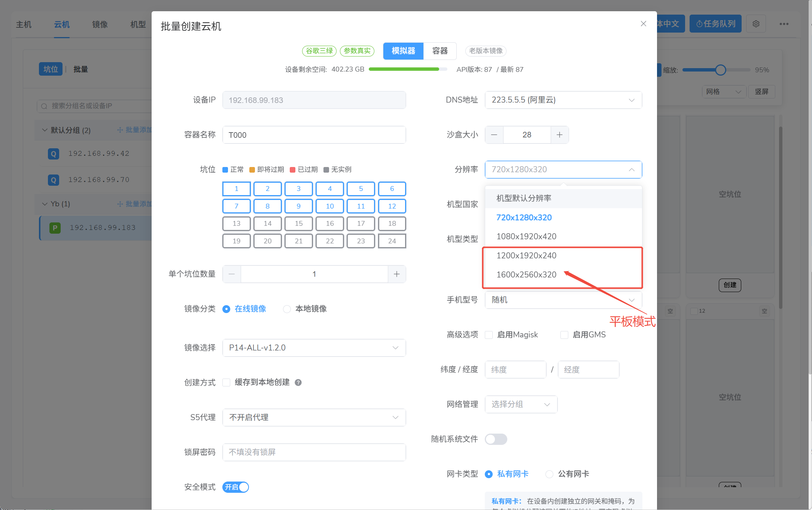Click the Q icon for 192.168.99.42
The image size is (812, 510).
54,154
